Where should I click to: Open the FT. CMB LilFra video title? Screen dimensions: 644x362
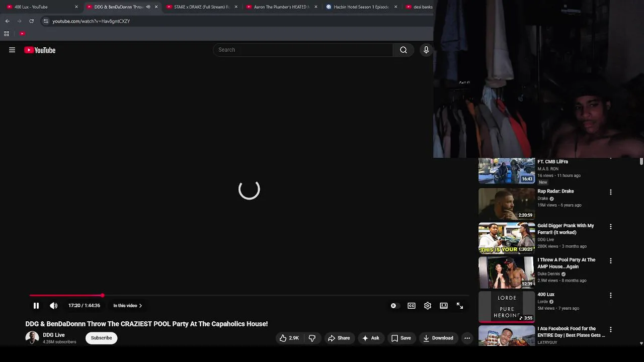[x=552, y=162]
